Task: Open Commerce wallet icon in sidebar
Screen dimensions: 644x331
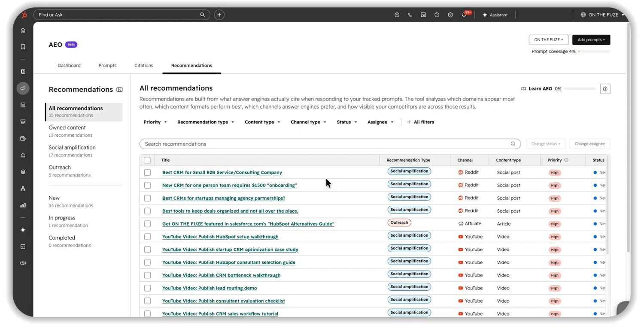Action: [23, 138]
